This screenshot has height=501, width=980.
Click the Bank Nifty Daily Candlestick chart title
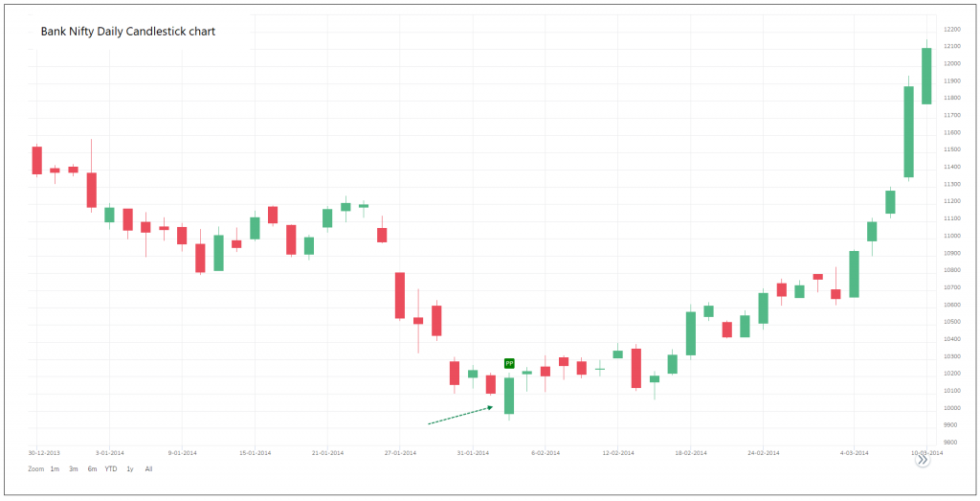click(128, 32)
